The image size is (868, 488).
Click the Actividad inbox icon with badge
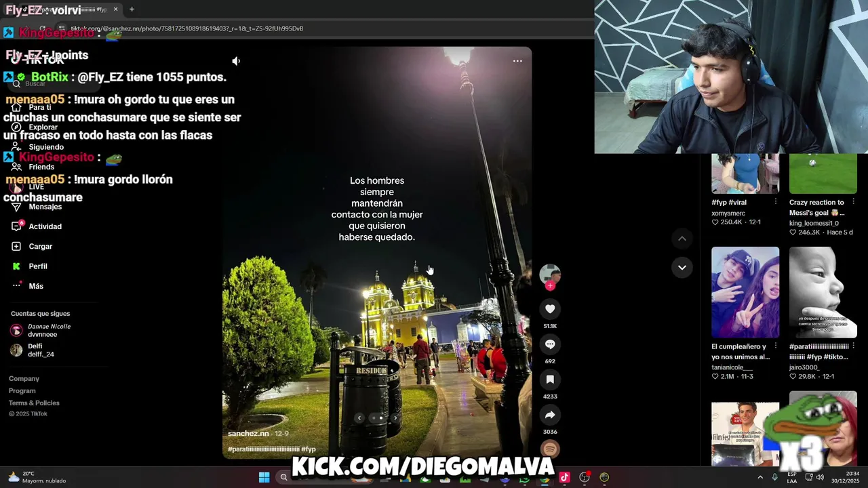click(x=17, y=226)
